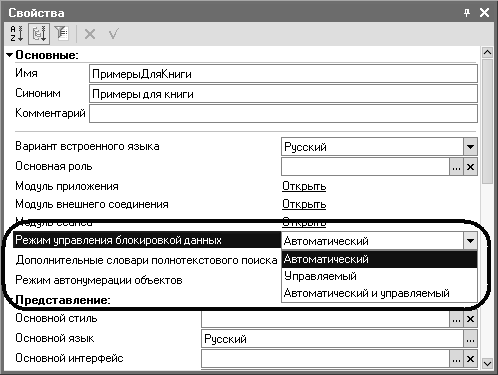Select Автоматический in dropdown list
The image size is (498, 375).
pyautogui.click(x=379, y=259)
